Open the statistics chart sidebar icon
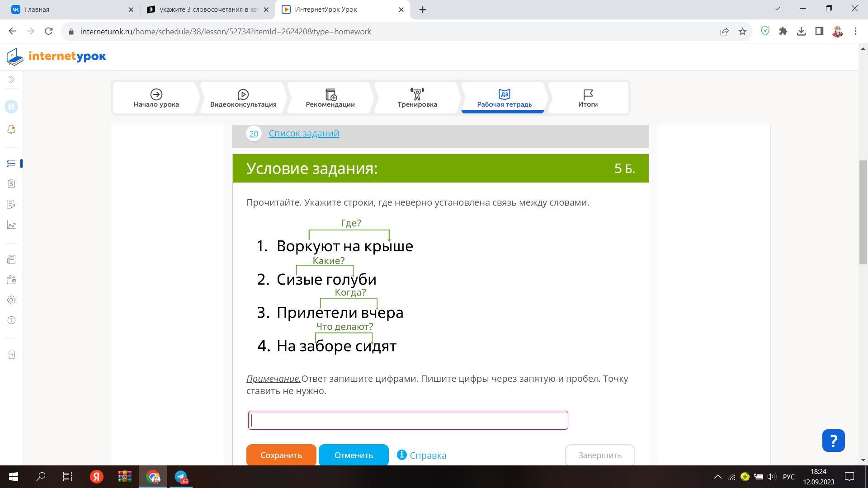The image size is (868, 488). click(x=11, y=225)
